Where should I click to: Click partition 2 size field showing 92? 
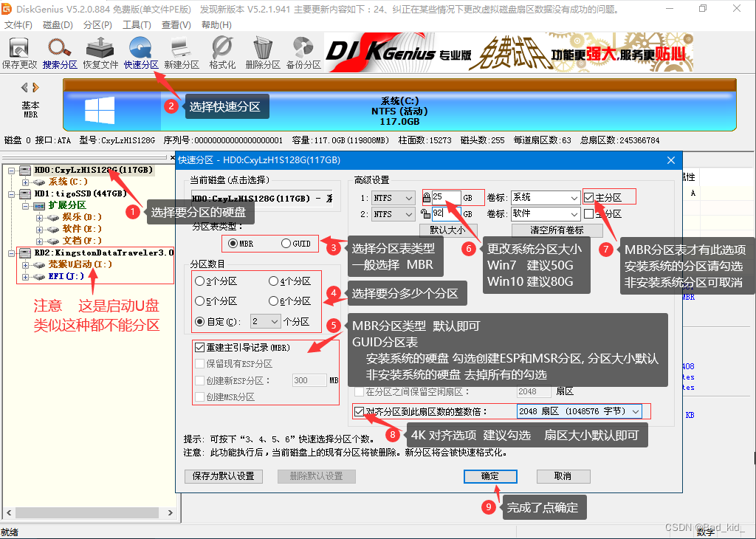(x=446, y=213)
